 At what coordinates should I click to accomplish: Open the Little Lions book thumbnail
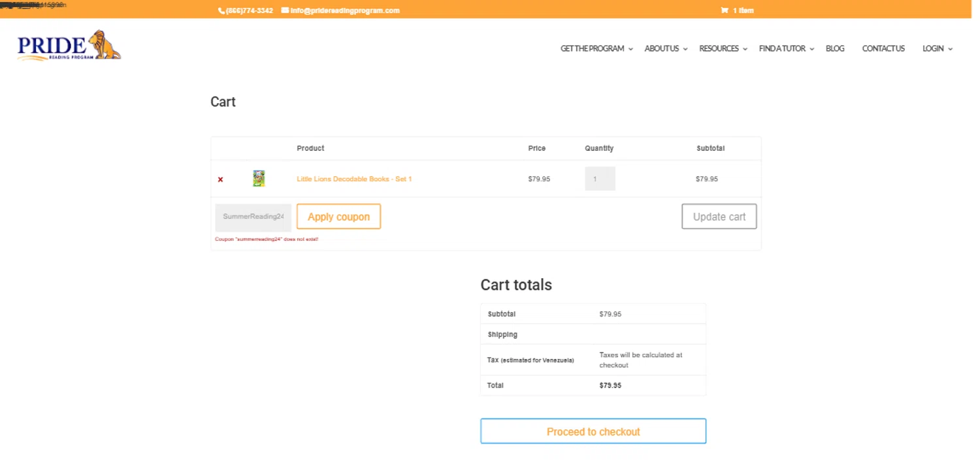[x=259, y=178]
